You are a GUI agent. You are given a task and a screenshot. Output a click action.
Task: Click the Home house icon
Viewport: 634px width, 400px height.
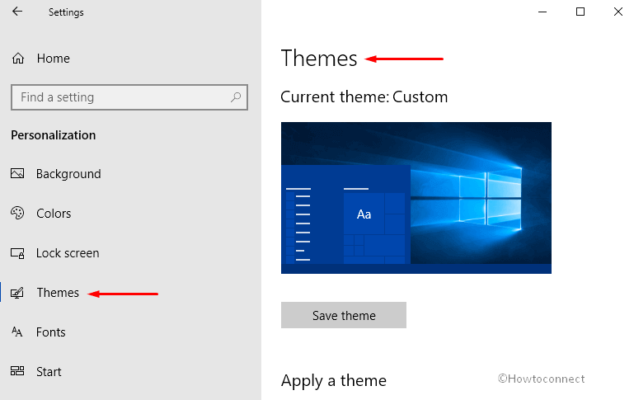pyautogui.click(x=18, y=58)
